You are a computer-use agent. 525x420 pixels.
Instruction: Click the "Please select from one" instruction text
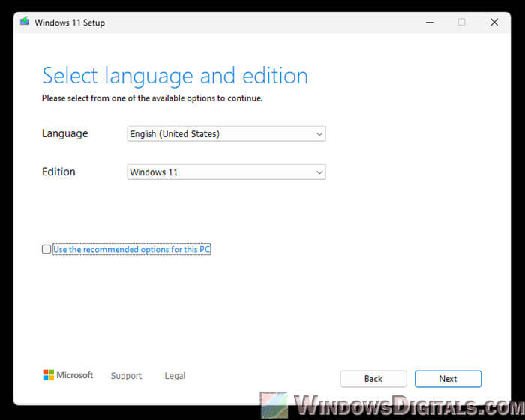click(152, 98)
